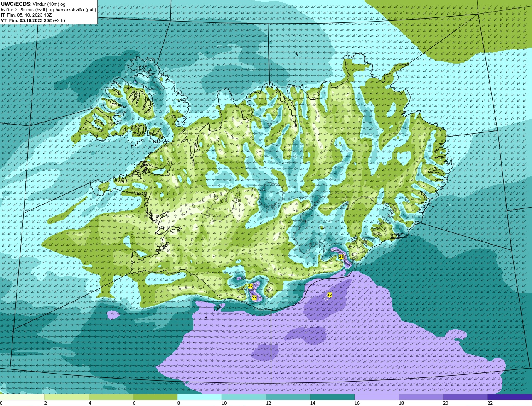The image size is (532, 406).
Task: Click the '4' label on the color scale
Action: coord(90,403)
